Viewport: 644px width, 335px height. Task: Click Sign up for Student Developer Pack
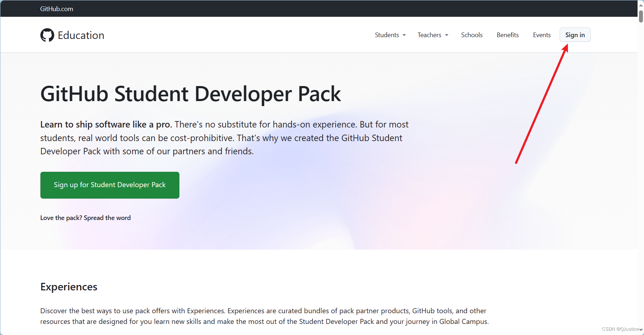(x=110, y=185)
